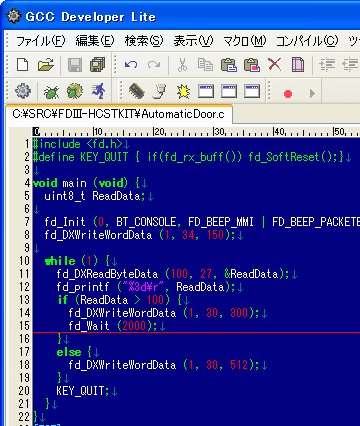Screen dimensions: 360x426
Task: Cut selection with the scissors icon
Action: 182,64
